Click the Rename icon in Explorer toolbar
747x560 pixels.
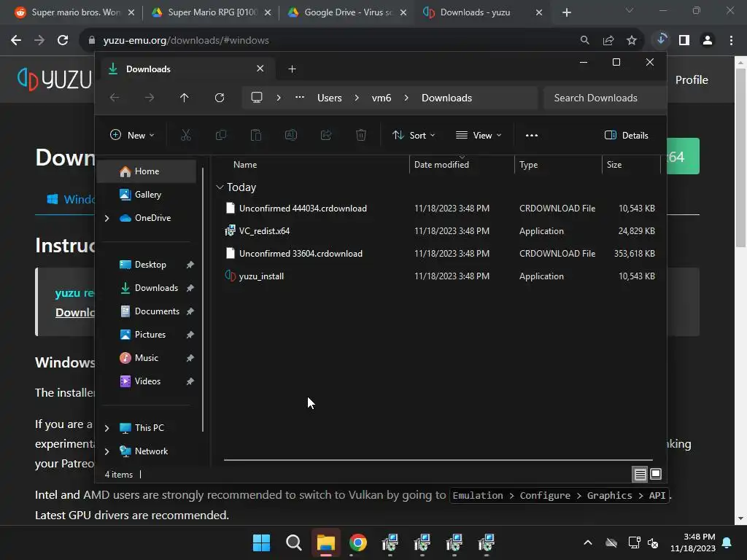coord(291,135)
